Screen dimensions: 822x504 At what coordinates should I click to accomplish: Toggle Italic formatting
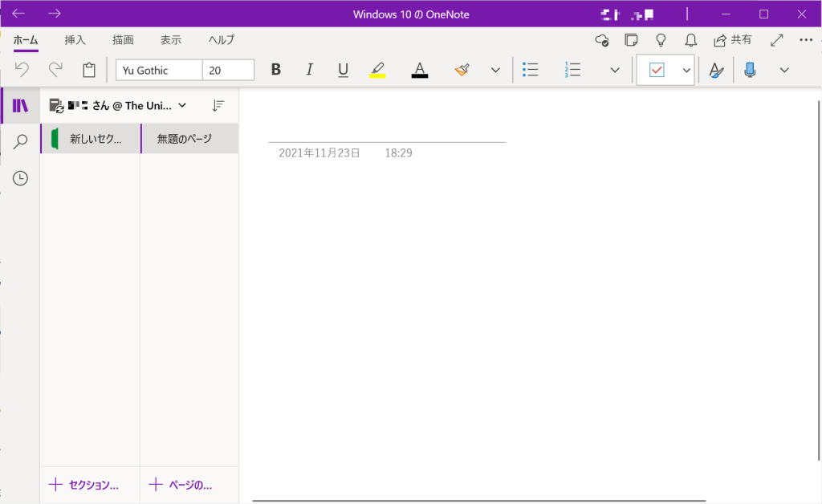pyautogui.click(x=309, y=70)
